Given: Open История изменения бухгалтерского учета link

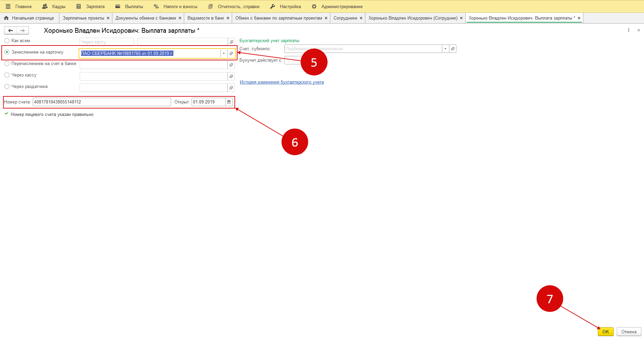Looking at the screenshot, I should click(x=282, y=82).
